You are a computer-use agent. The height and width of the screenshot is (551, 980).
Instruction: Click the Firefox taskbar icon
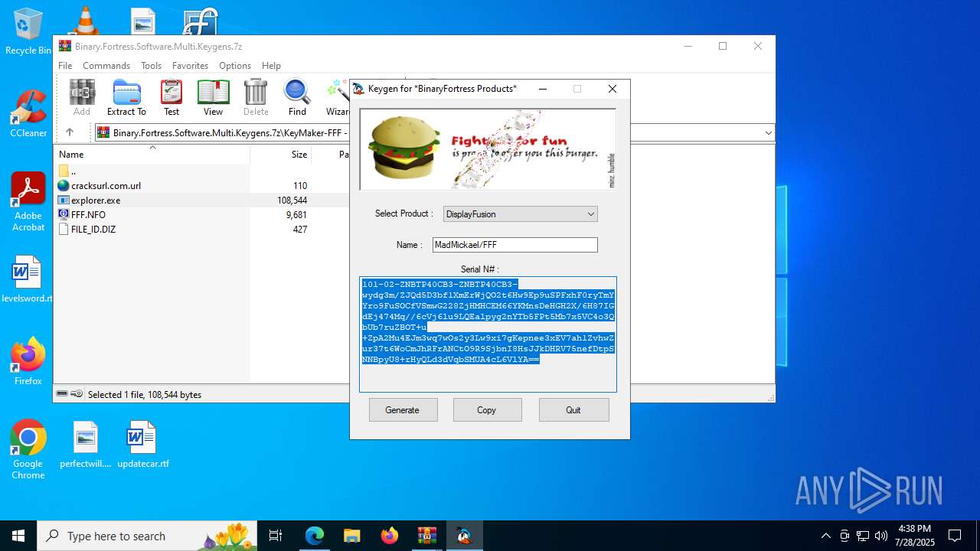pos(389,536)
